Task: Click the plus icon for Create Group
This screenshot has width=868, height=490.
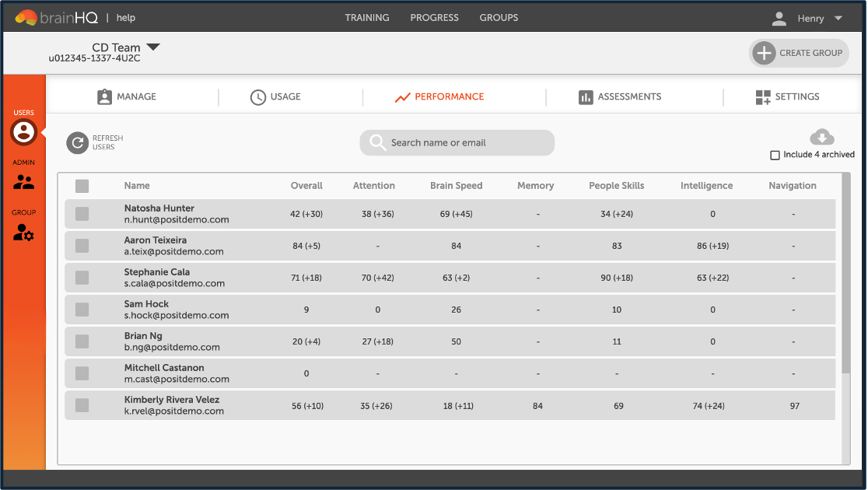Action: pyautogui.click(x=764, y=53)
